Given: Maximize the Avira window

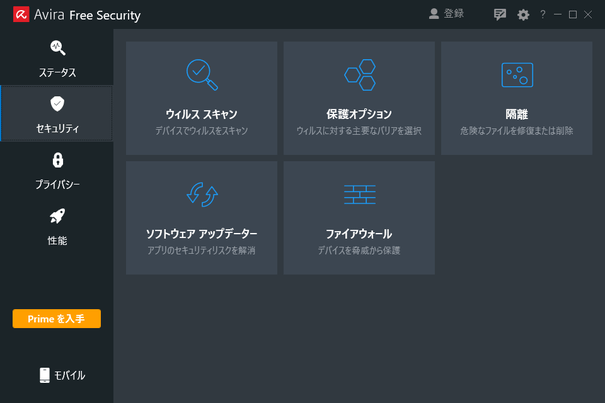Looking at the screenshot, I should [x=573, y=15].
